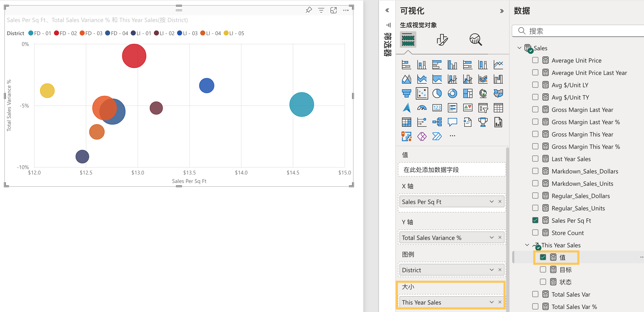Viewport: 644px width, 312px height.
Task: Open more options on the visual
Action: pos(346,10)
